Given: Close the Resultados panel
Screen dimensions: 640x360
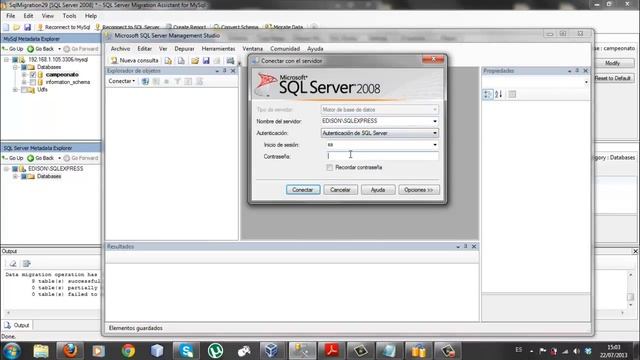Looking at the screenshot, I should click(474, 247).
